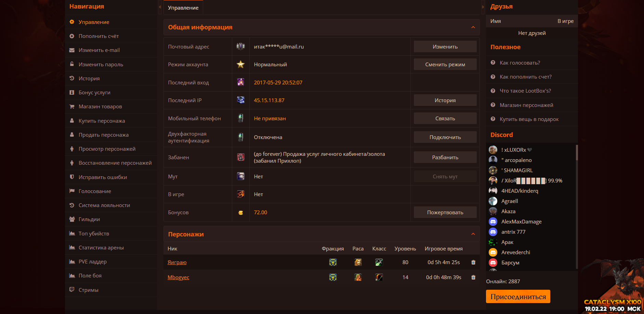Click the avatar of Discord user AlexMaxDamage
The height and width of the screenshot is (314, 644).
click(493, 222)
